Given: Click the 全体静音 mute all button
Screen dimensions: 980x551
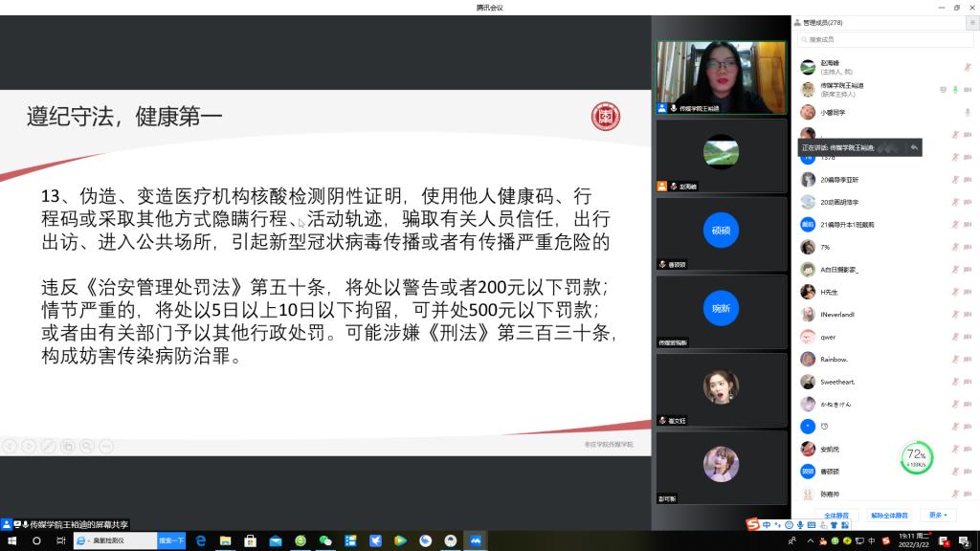Looking at the screenshot, I should click(836, 516).
